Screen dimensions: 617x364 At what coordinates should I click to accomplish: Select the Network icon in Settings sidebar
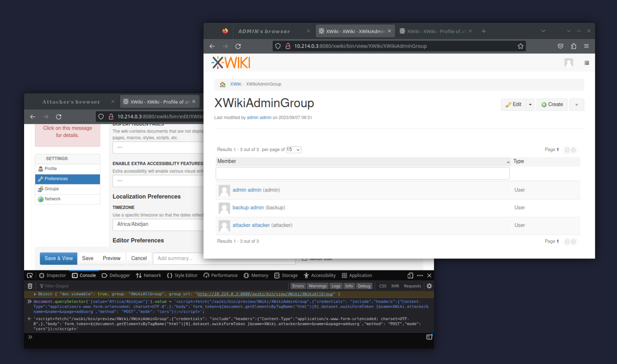click(40, 199)
